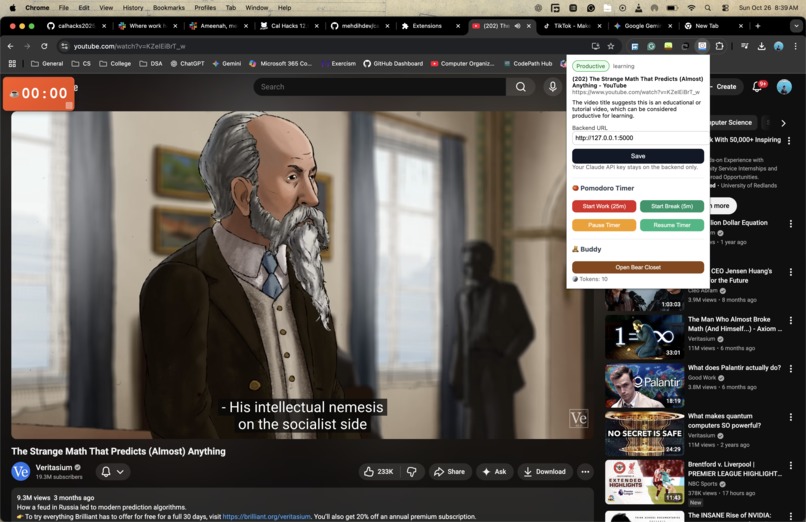Open the brilliant.org/veritasium link in description

coord(266,517)
